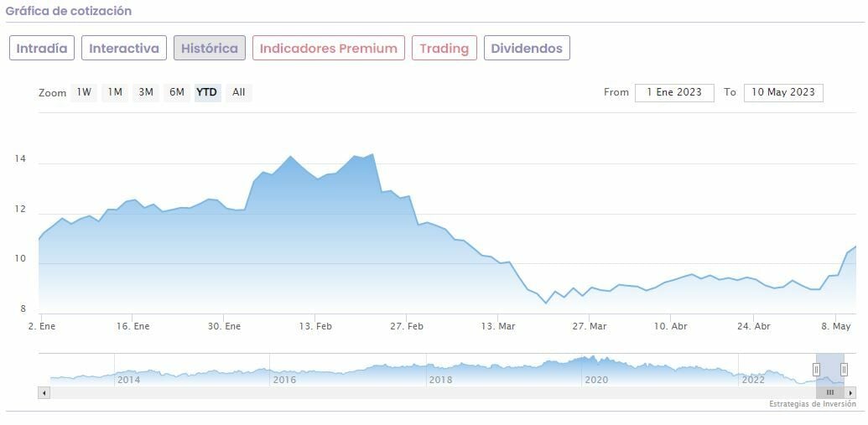Click the scrollbar left arrow

[44, 392]
